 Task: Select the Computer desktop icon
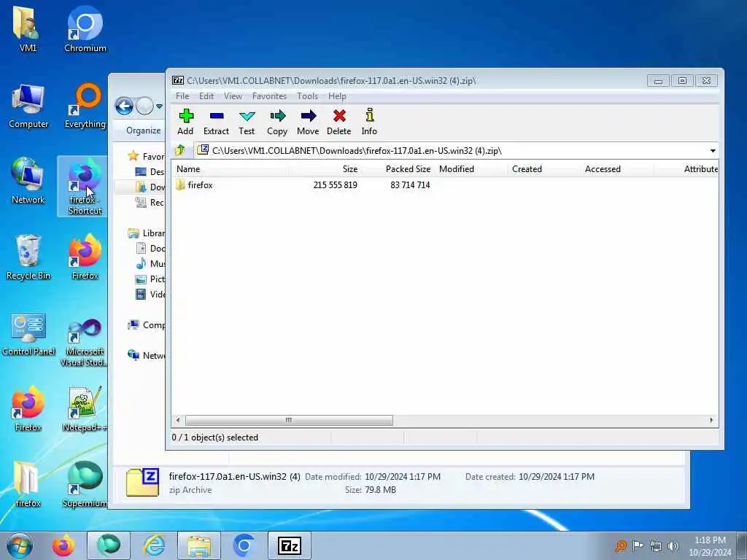28,106
